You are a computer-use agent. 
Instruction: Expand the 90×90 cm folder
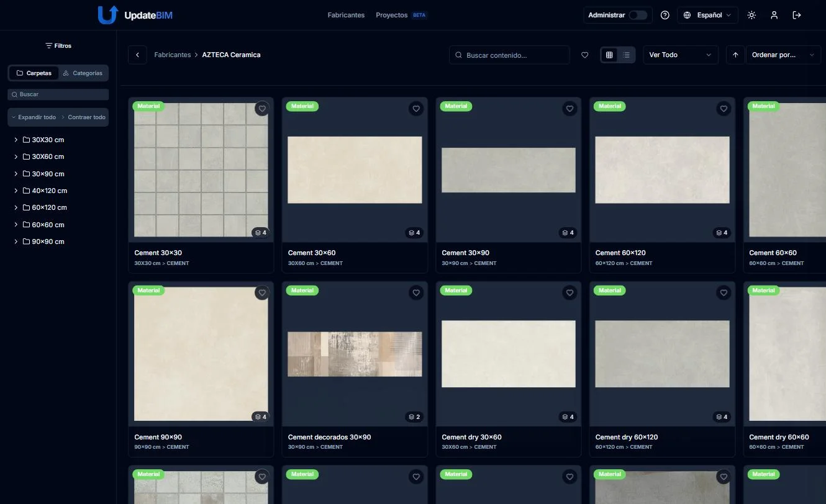click(16, 241)
